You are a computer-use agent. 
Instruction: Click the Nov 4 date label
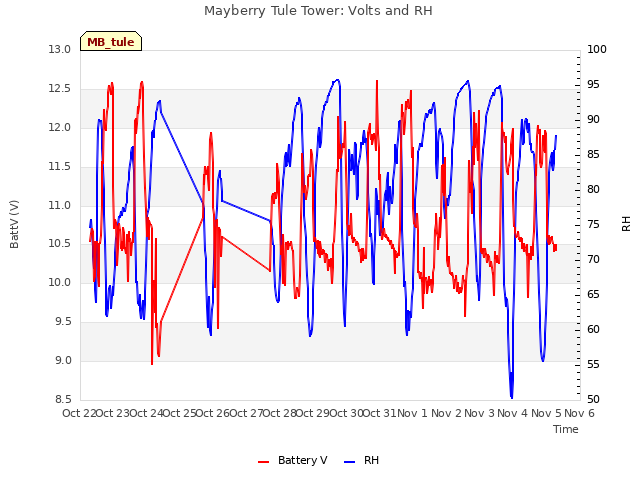click(513, 413)
